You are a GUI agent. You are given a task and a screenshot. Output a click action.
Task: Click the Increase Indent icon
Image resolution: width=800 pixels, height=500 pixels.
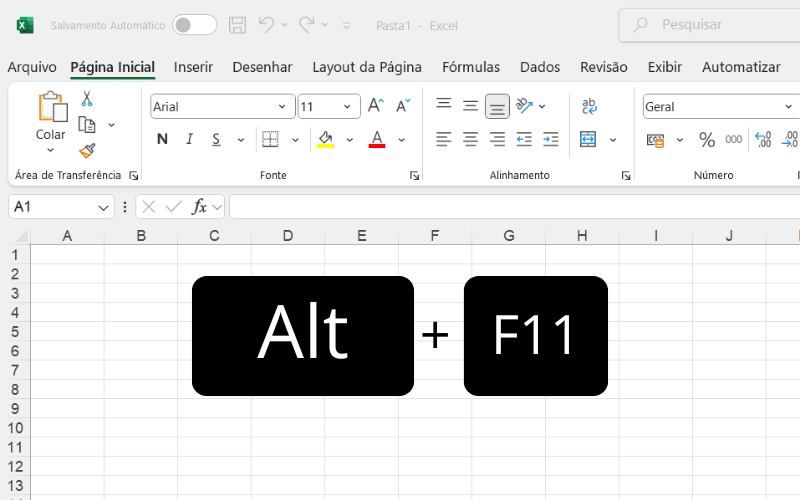click(549, 139)
